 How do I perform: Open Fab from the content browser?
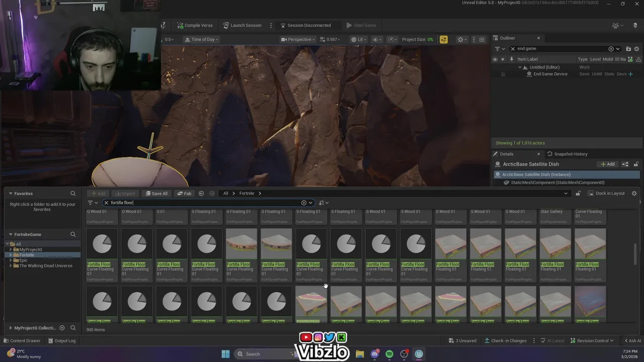coord(184,194)
